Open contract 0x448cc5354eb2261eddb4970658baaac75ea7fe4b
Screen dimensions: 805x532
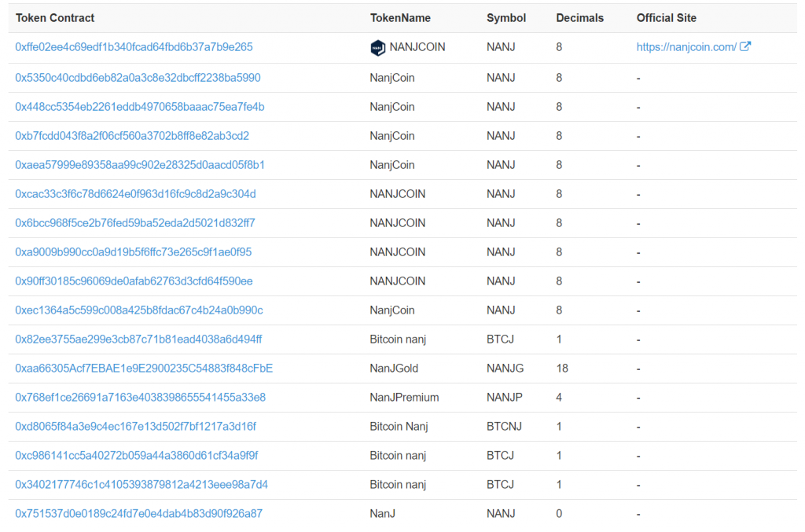tap(140, 107)
